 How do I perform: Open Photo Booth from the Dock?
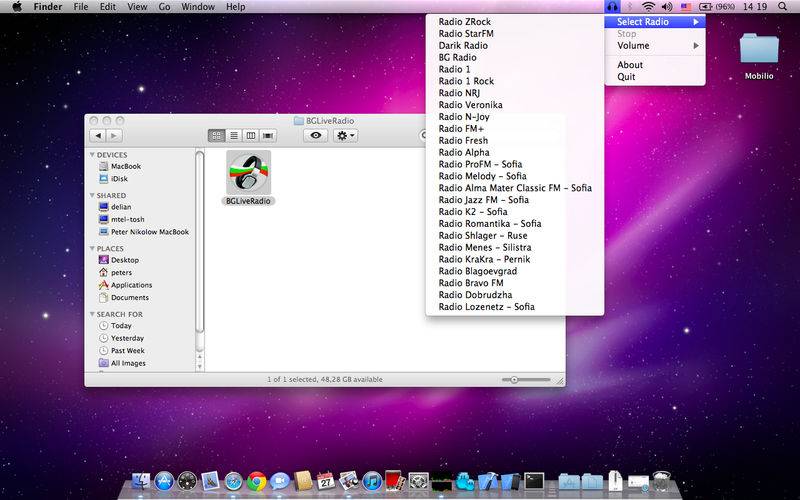pyautogui.click(x=395, y=481)
